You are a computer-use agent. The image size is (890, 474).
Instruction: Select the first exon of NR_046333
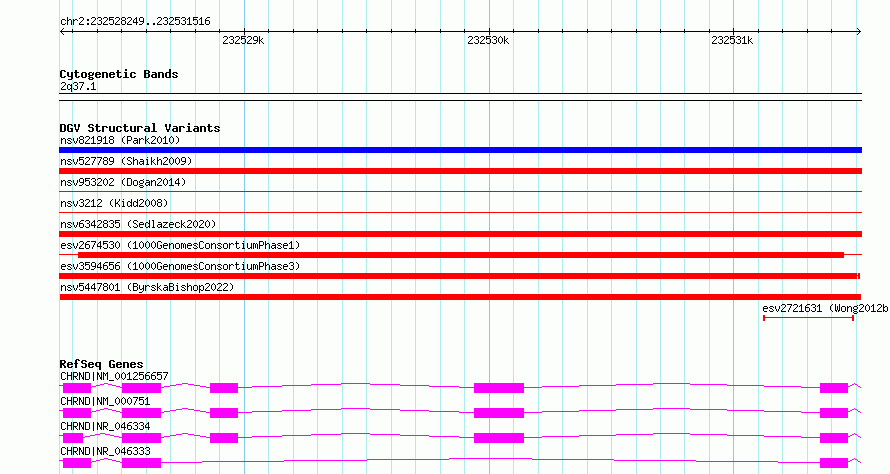coord(77,463)
